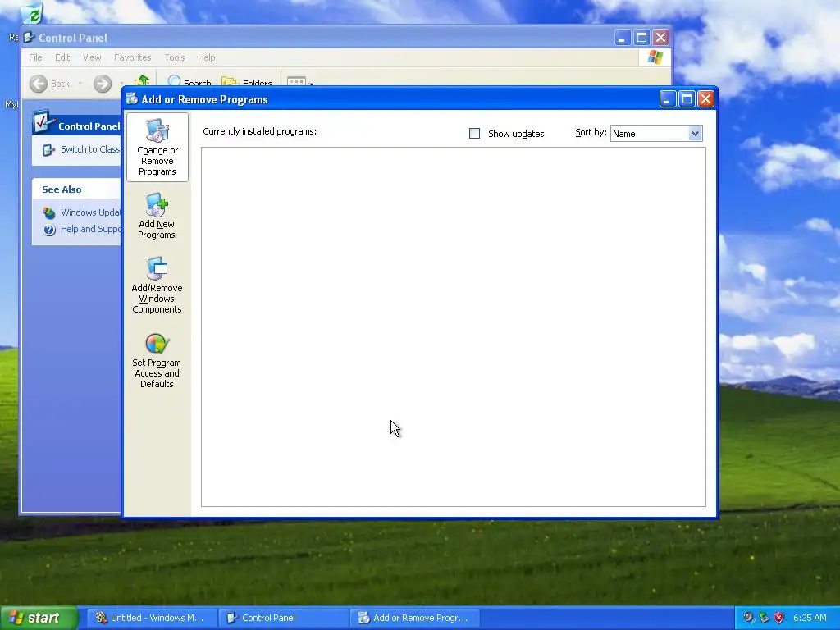Open Favorites menu in Control Panel window

132,57
